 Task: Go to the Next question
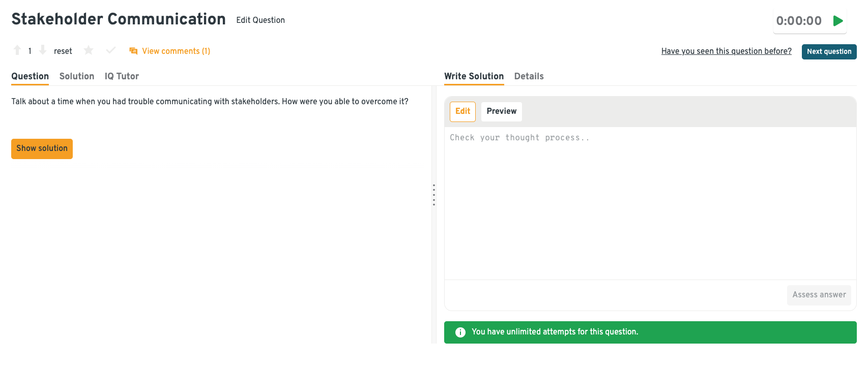pos(829,52)
